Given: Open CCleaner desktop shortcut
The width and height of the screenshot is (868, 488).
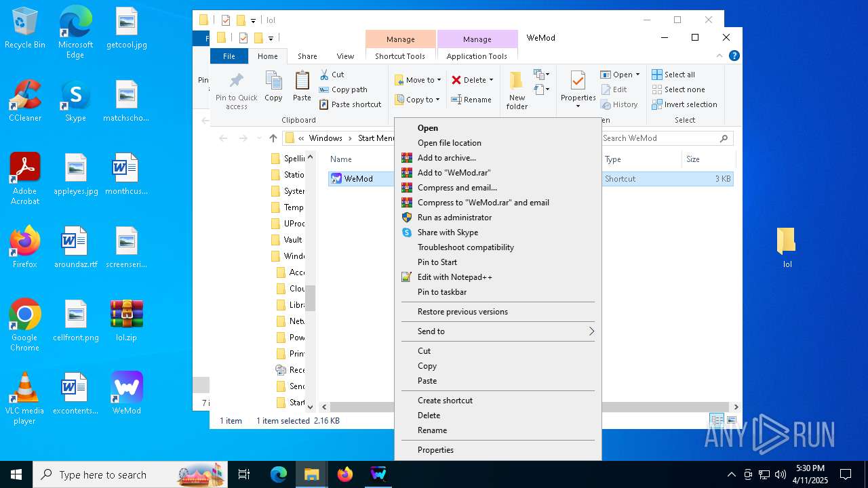Looking at the screenshot, I should click(x=24, y=102).
